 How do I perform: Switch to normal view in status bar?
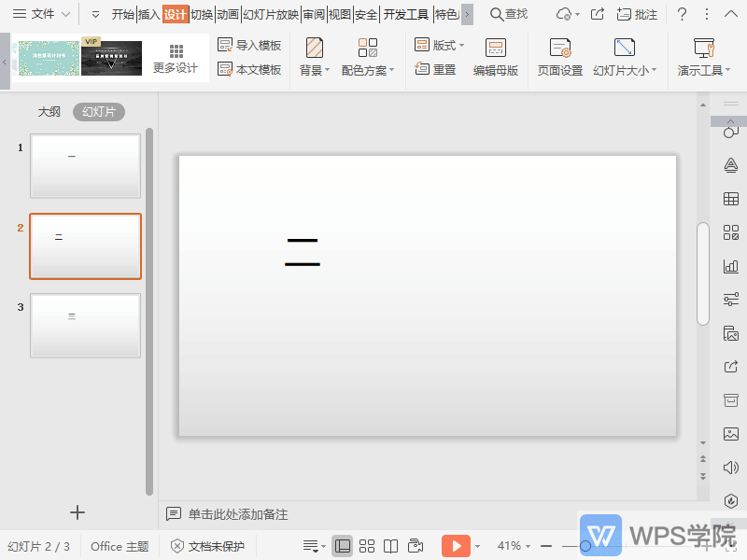tap(343, 546)
